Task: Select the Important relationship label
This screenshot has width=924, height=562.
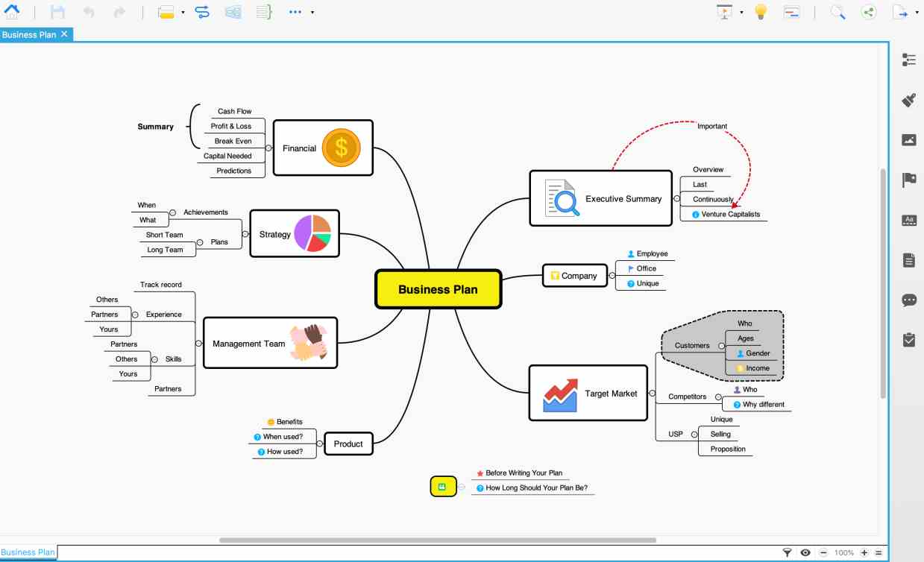Action: (x=712, y=126)
